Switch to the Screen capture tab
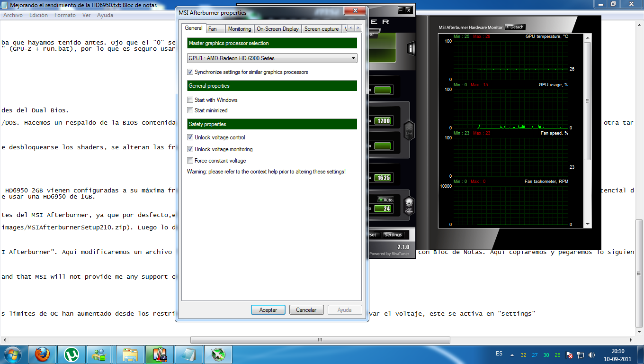 [x=322, y=29]
